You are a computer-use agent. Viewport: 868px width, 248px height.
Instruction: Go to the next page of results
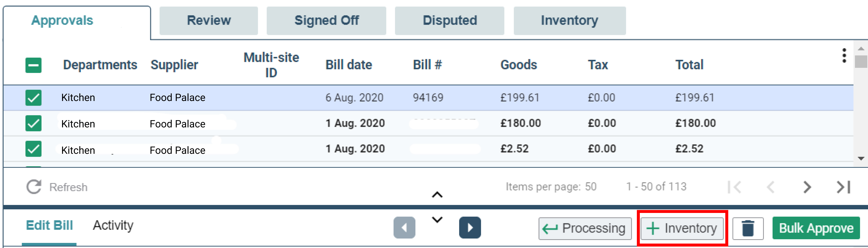(807, 187)
